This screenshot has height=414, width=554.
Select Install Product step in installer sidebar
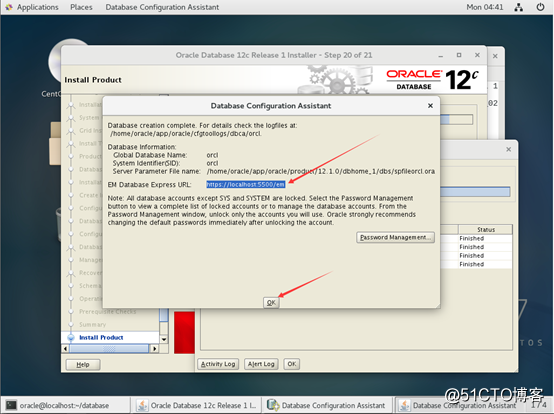pos(101,337)
